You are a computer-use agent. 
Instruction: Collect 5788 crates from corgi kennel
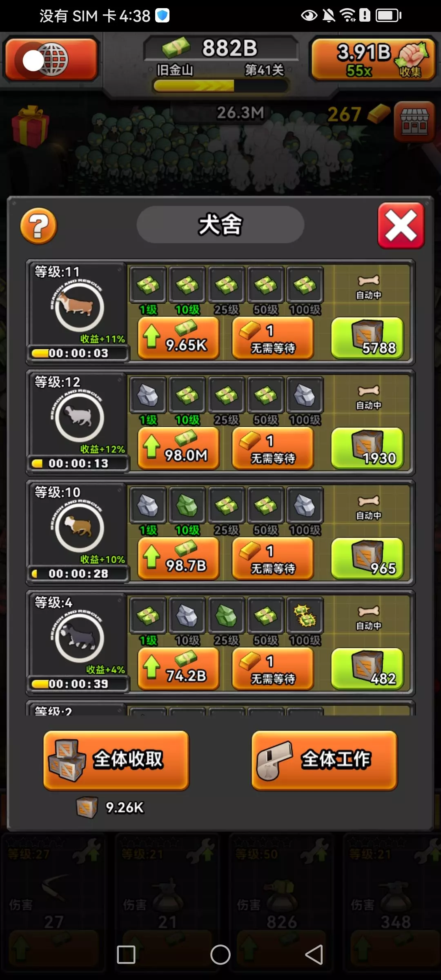tap(367, 339)
